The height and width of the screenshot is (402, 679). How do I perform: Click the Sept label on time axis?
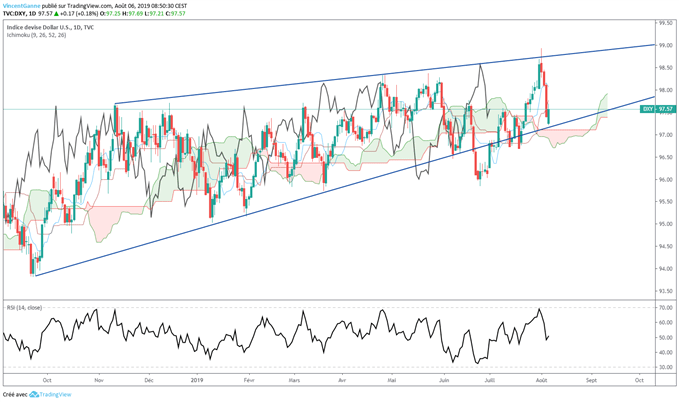592,380
